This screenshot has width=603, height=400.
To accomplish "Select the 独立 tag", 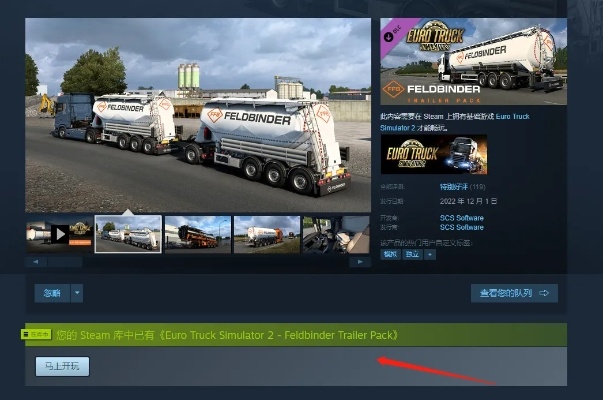I will click(x=412, y=254).
